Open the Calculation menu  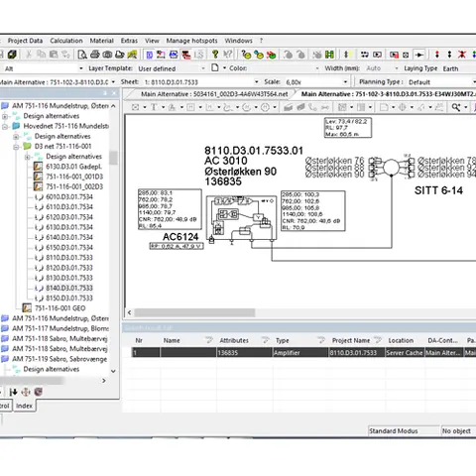[x=66, y=41]
